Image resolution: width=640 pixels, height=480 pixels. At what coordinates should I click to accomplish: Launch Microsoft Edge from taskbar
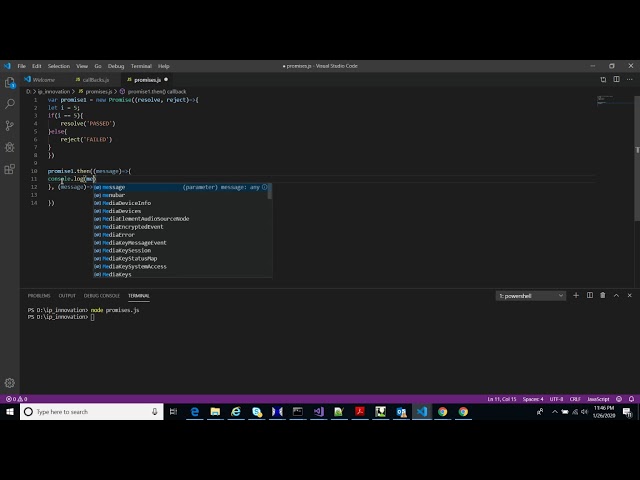[x=195, y=411]
